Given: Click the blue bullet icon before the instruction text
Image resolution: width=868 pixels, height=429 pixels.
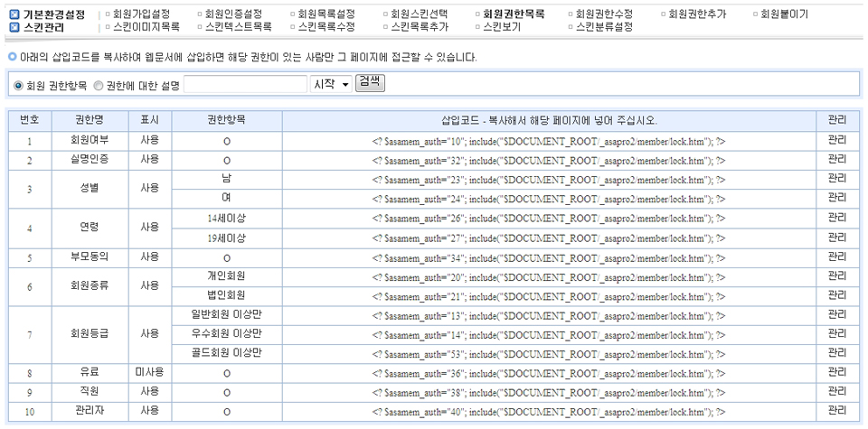Looking at the screenshot, I should (x=10, y=57).
